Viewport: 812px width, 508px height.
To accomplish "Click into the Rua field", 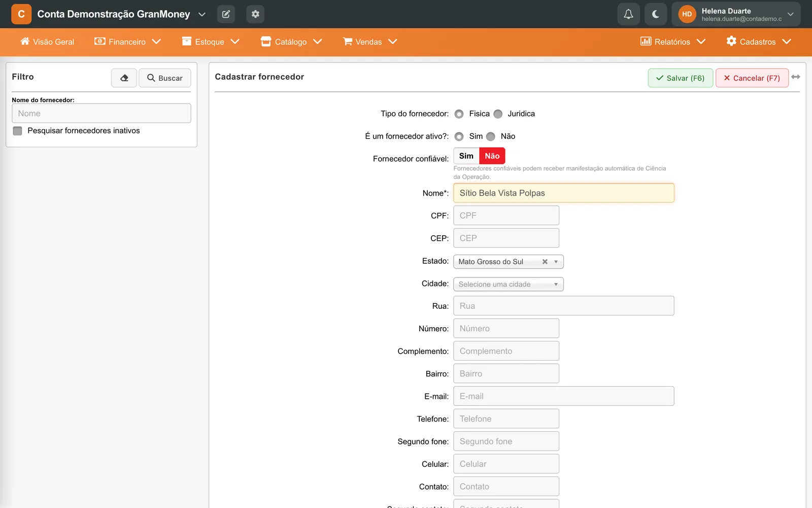I will coord(564,306).
